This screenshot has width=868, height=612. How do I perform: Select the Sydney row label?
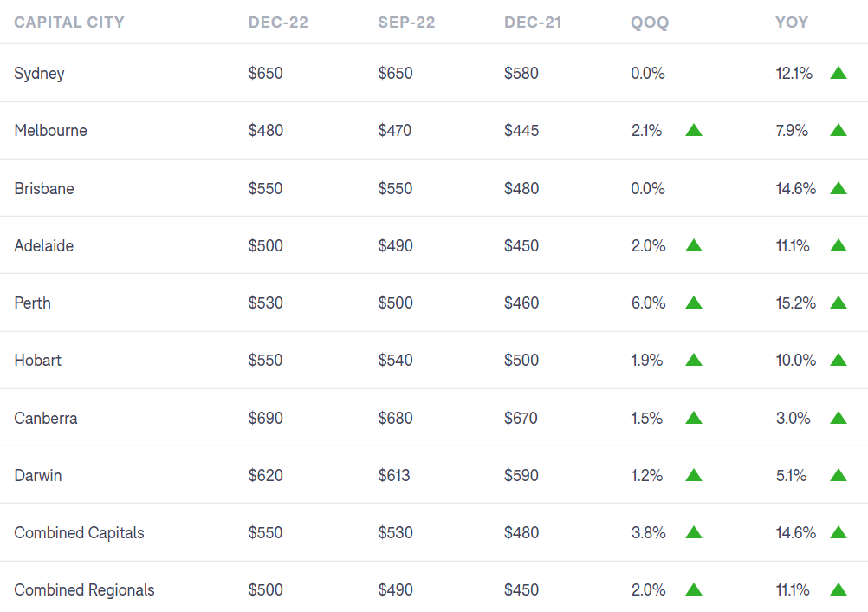[x=39, y=74]
